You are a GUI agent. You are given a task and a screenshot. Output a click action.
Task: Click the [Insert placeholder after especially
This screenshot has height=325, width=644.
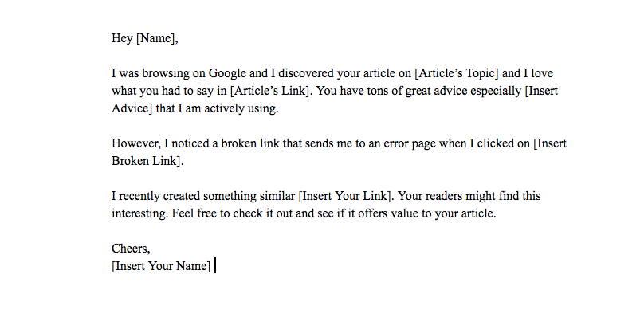coord(541,91)
